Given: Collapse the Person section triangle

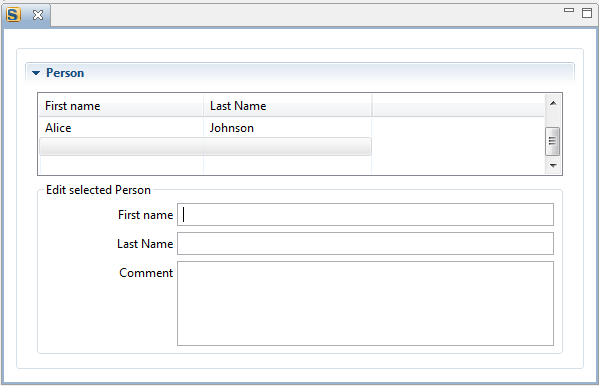Looking at the screenshot, I should tap(36, 73).
